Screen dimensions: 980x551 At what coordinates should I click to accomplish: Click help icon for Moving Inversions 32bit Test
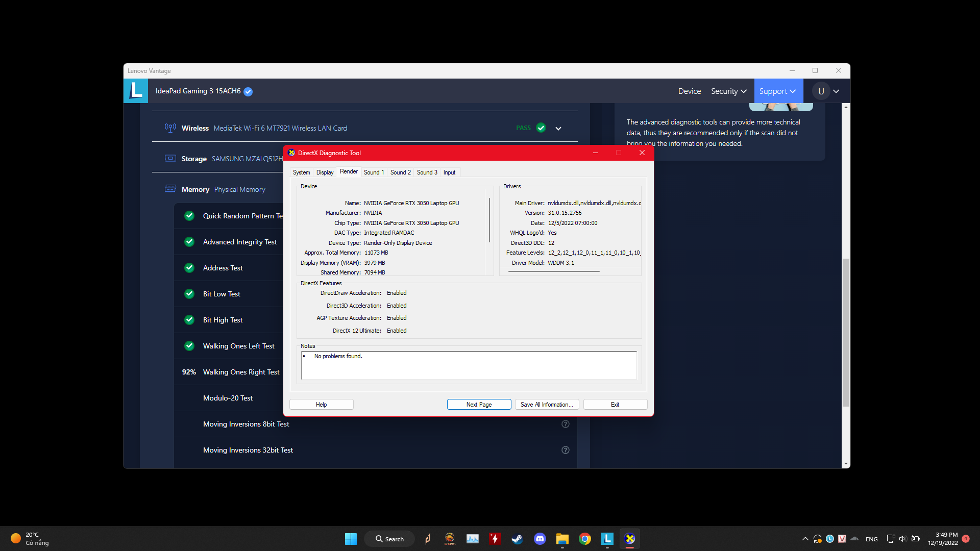point(565,450)
